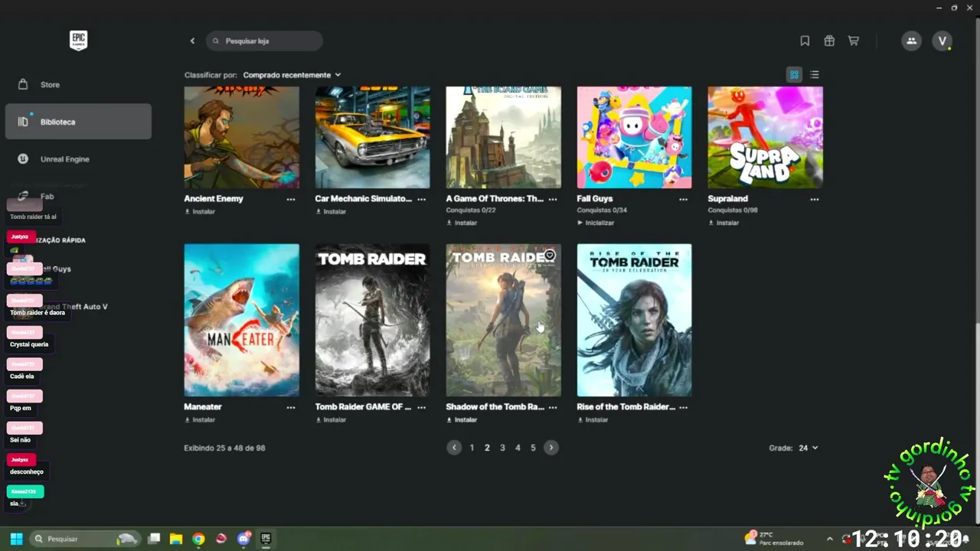
Task: Click Instalar under A Game of Thrones
Action: click(462, 223)
